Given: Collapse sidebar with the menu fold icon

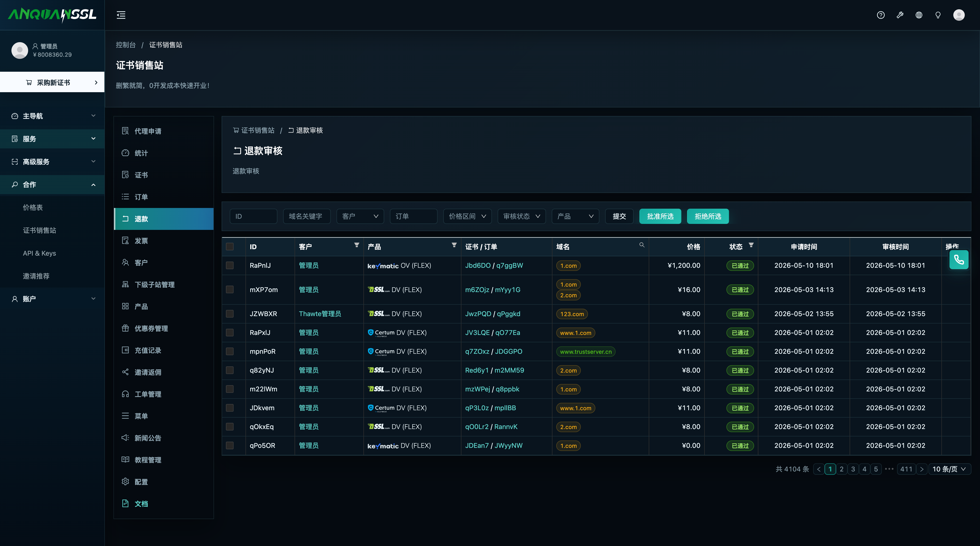Looking at the screenshot, I should coord(121,15).
